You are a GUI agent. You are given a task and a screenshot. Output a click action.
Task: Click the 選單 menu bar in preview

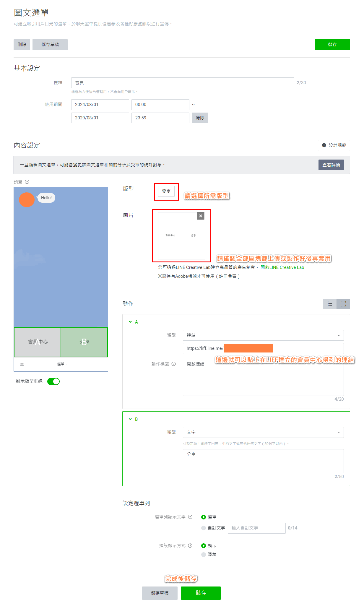62,364
